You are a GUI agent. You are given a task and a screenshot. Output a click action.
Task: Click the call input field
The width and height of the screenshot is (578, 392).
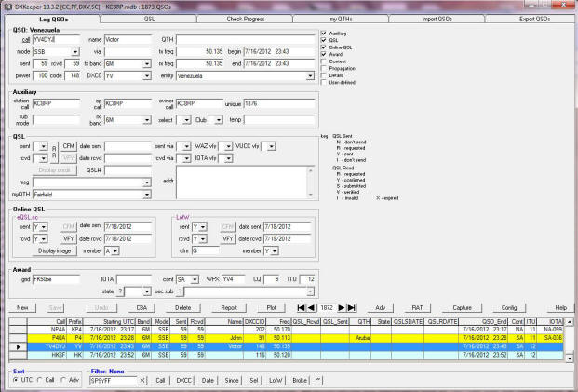click(x=56, y=40)
